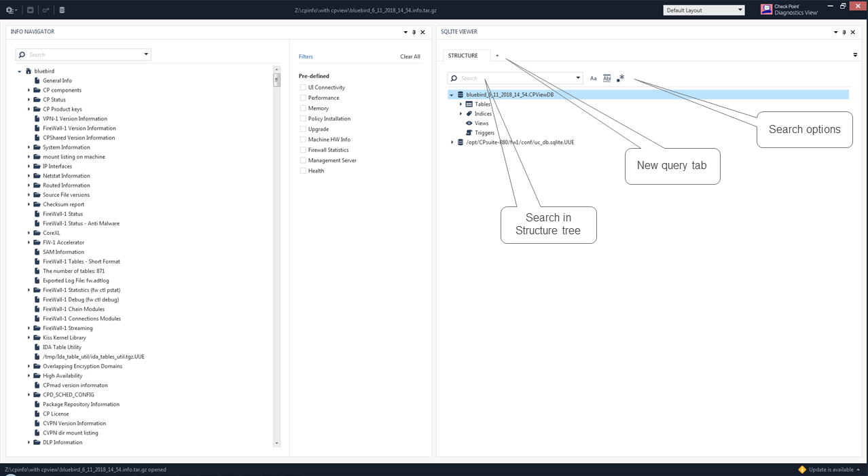Click the share link icon in the toolbar
Screen dimensions: 868x476
pyautogui.click(x=44, y=10)
